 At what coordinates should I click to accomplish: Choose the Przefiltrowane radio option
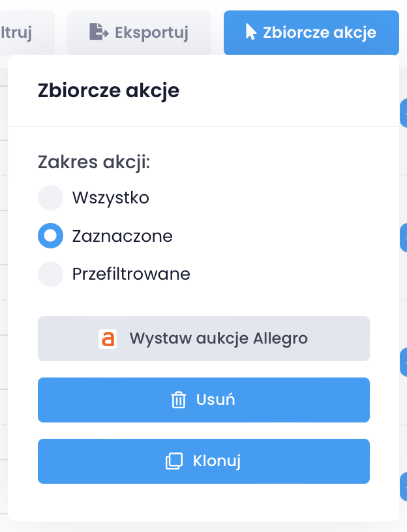51,274
